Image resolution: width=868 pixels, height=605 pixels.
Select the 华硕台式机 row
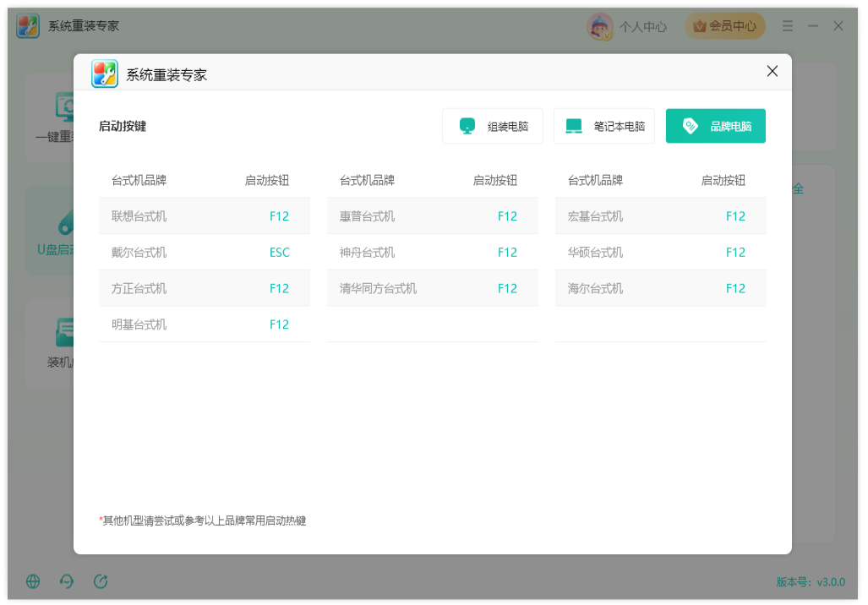click(661, 253)
